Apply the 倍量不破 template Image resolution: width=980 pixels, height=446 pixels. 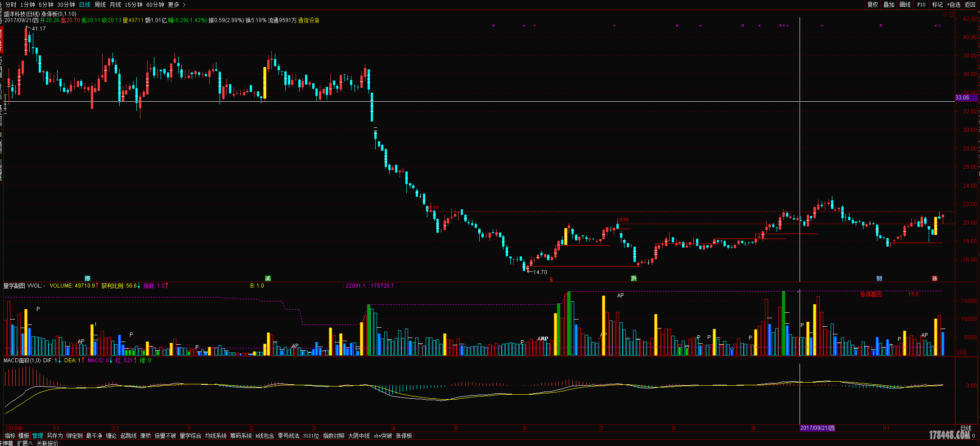[165, 436]
